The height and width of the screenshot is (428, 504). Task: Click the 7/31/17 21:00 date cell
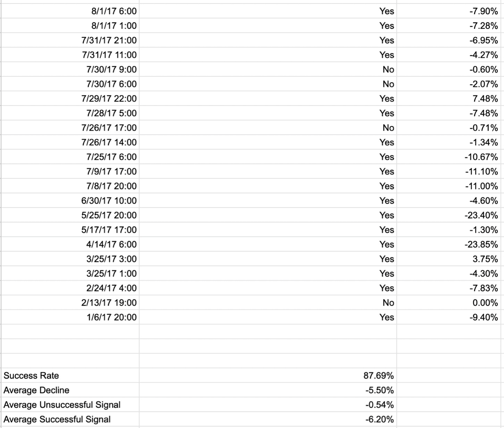70,40
